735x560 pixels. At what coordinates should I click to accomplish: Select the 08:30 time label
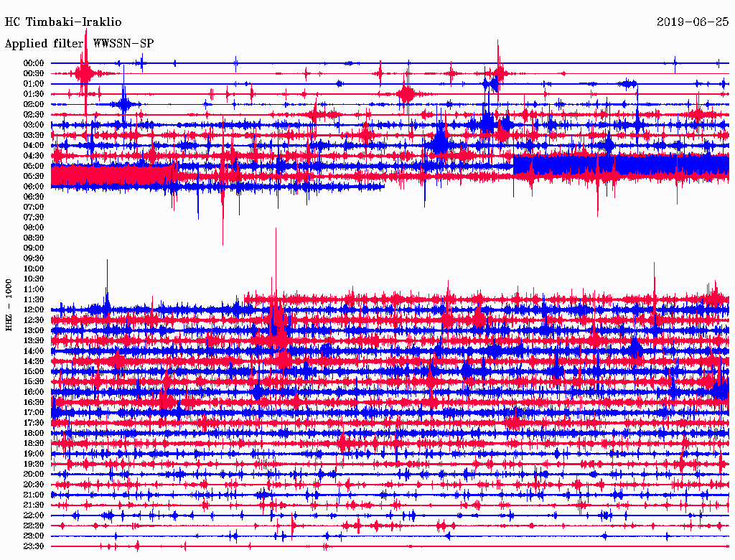[x=34, y=238]
